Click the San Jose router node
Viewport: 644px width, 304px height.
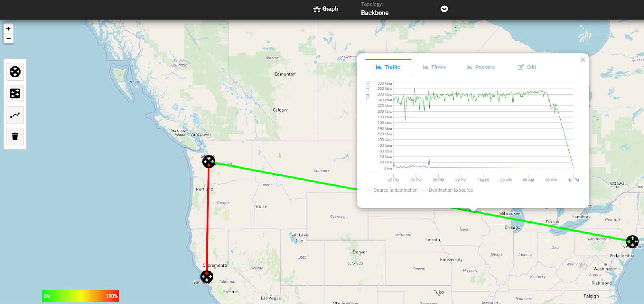pyautogui.click(x=207, y=277)
